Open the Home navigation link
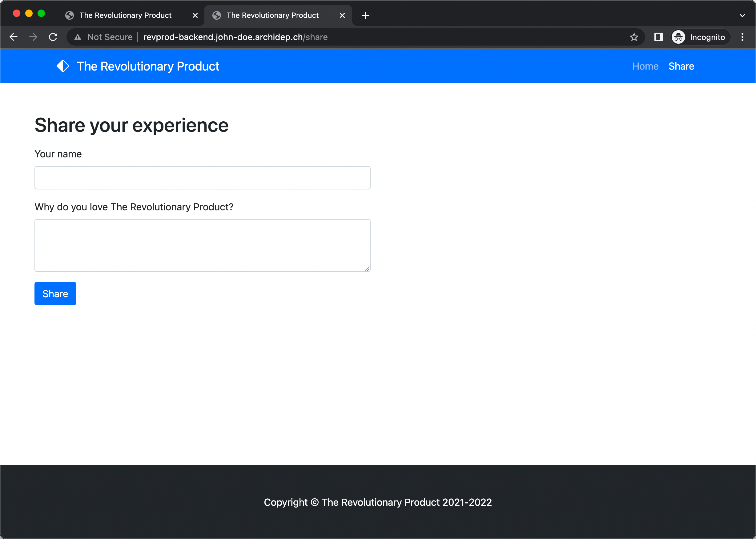 coord(645,66)
